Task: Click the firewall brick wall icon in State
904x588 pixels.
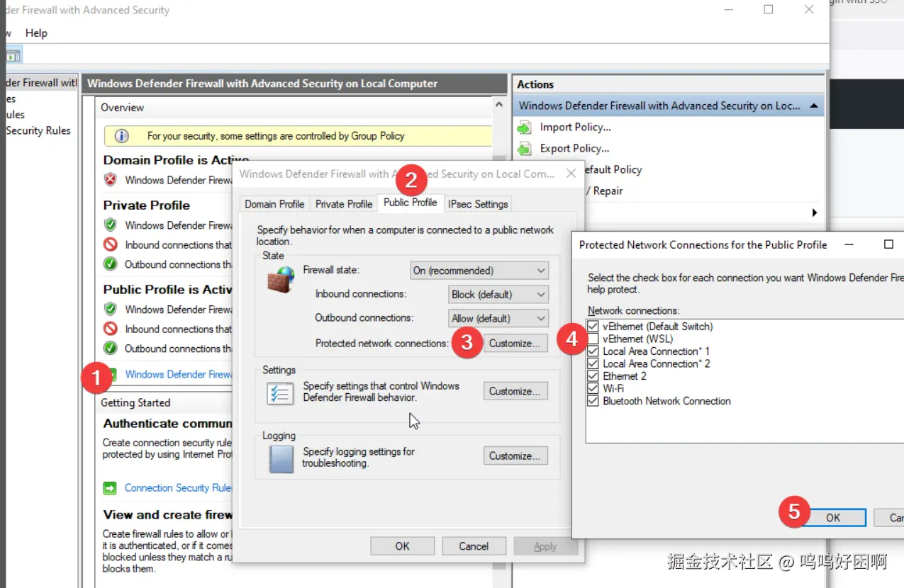Action: pyautogui.click(x=281, y=279)
